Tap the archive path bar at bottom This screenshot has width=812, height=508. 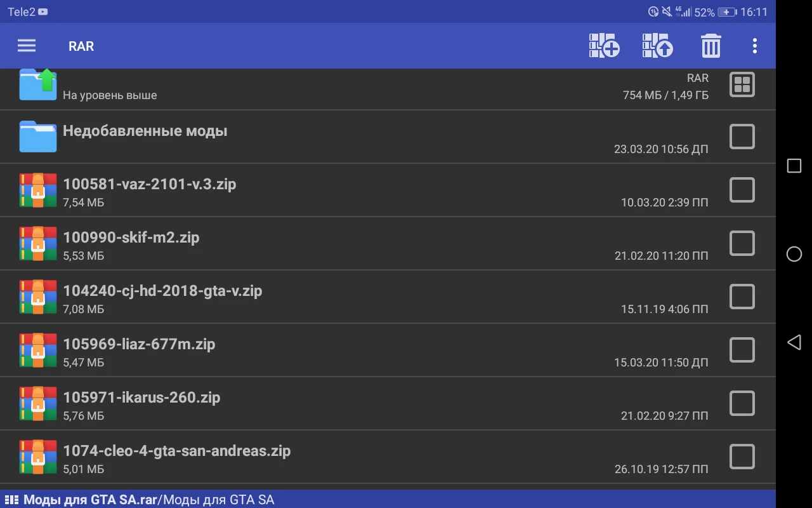pyautogui.click(x=388, y=499)
